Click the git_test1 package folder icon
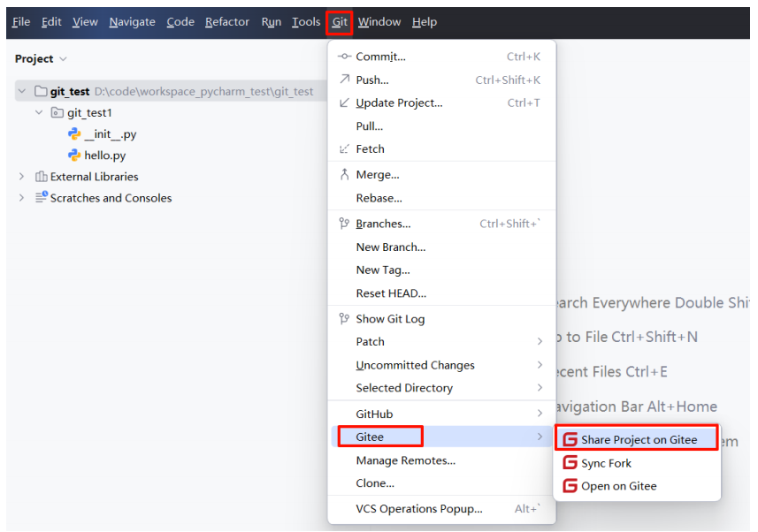This screenshot has height=532, width=758. click(x=57, y=112)
